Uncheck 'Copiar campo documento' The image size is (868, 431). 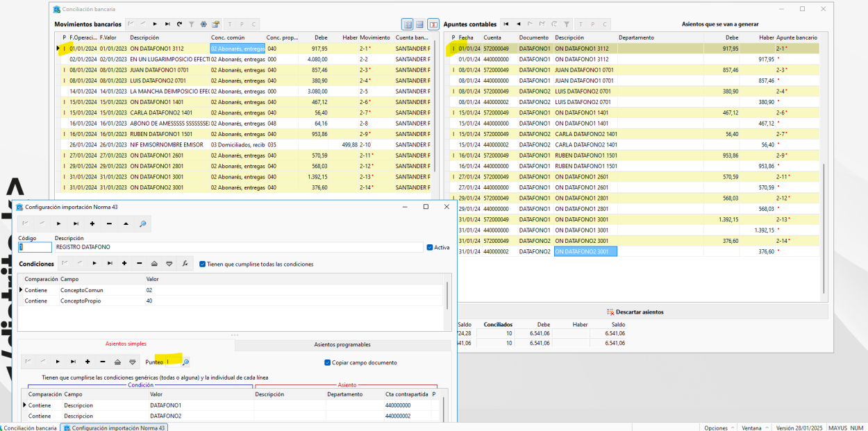(x=328, y=362)
